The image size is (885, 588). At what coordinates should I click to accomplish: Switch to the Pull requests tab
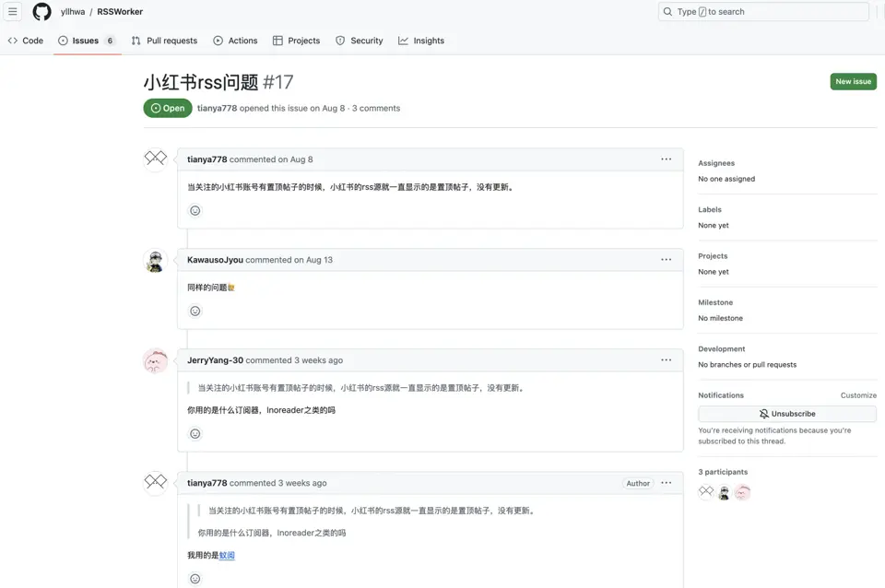point(164,41)
